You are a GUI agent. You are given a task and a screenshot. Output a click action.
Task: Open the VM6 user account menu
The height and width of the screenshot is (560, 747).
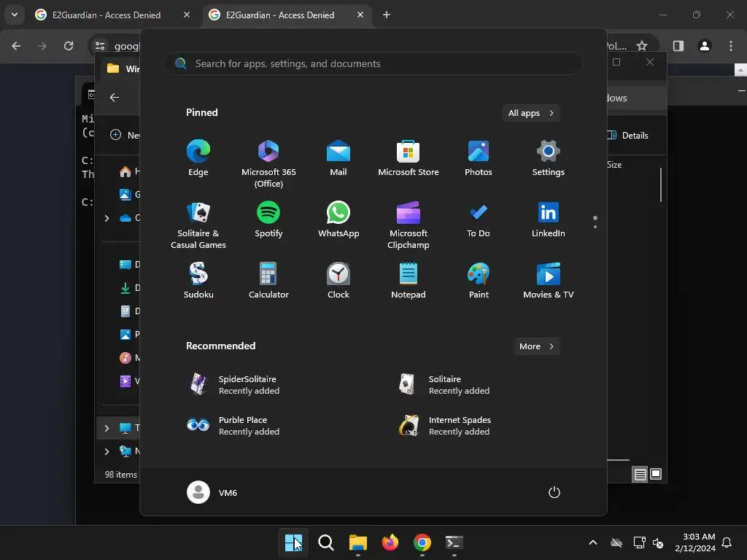[x=212, y=492]
